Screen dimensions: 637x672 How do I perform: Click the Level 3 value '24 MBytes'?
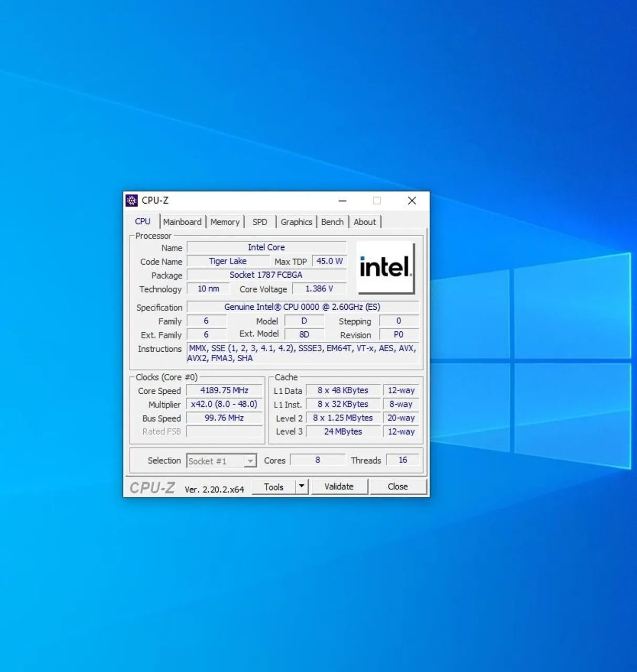pos(343,432)
